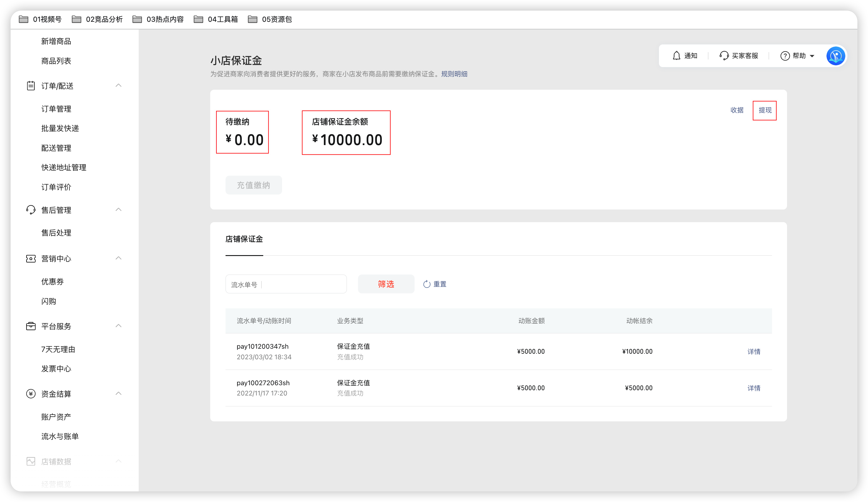The width and height of the screenshot is (868, 502).
Task: Open 订单管理 in sidebar
Action: [56, 109]
